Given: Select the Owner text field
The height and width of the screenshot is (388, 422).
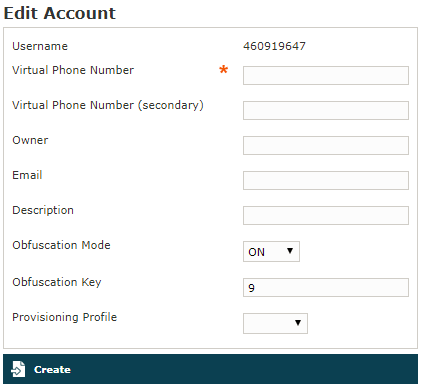Looking at the screenshot, I should coord(326,145).
